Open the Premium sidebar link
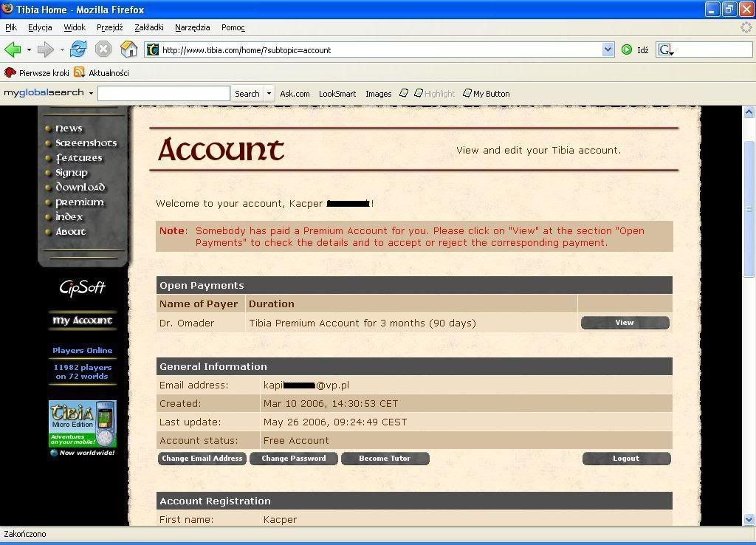The image size is (756, 545). (x=80, y=202)
